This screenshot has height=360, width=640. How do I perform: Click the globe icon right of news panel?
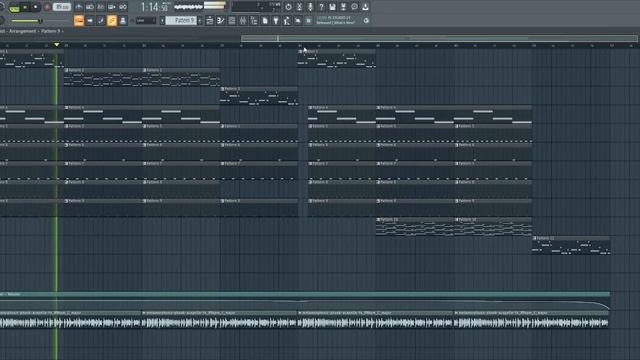(366, 20)
